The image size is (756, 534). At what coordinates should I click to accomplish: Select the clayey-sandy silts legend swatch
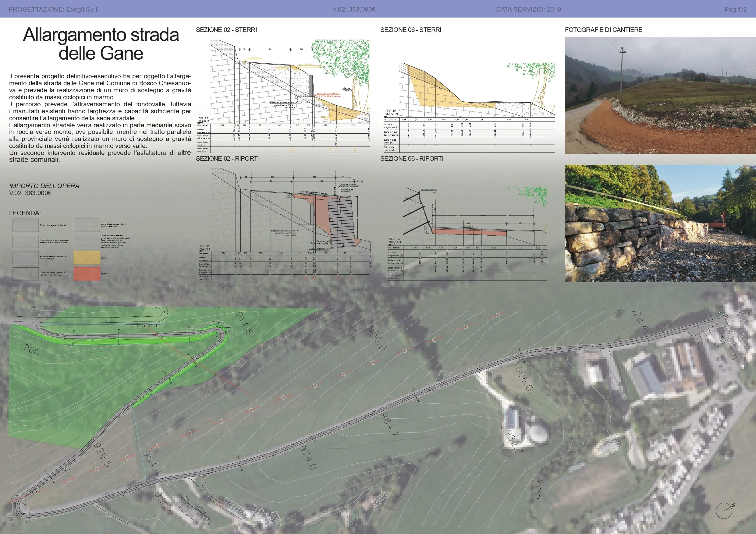pyautogui.click(x=87, y=225)
